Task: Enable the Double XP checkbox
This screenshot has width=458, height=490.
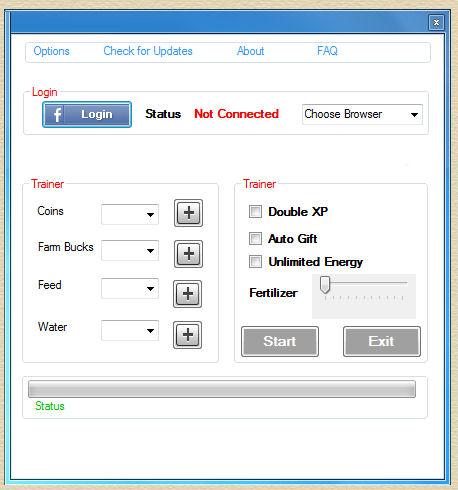Action: [x=255, y=212]
